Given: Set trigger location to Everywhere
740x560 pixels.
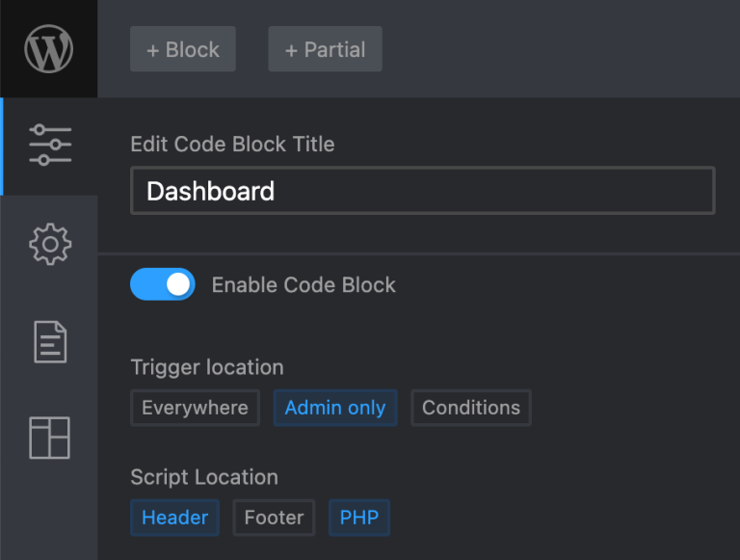Looking at the screenshot, I should tap(195, 408).
